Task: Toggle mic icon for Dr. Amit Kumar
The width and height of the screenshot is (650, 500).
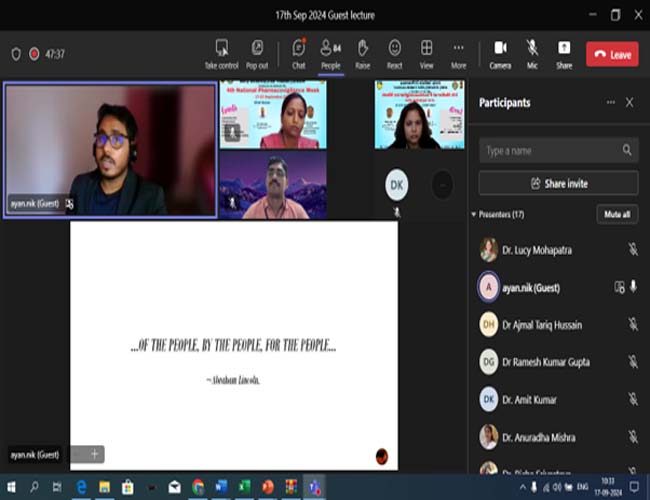Action: [x=633, y=399]
